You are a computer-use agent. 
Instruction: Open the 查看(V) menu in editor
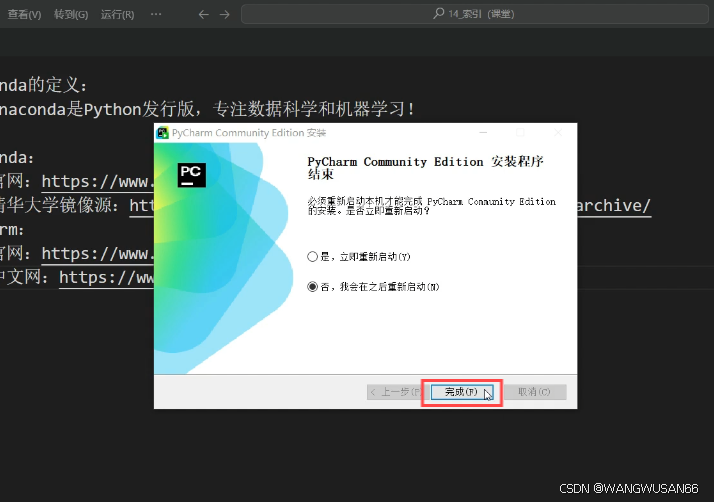[24, 15]
